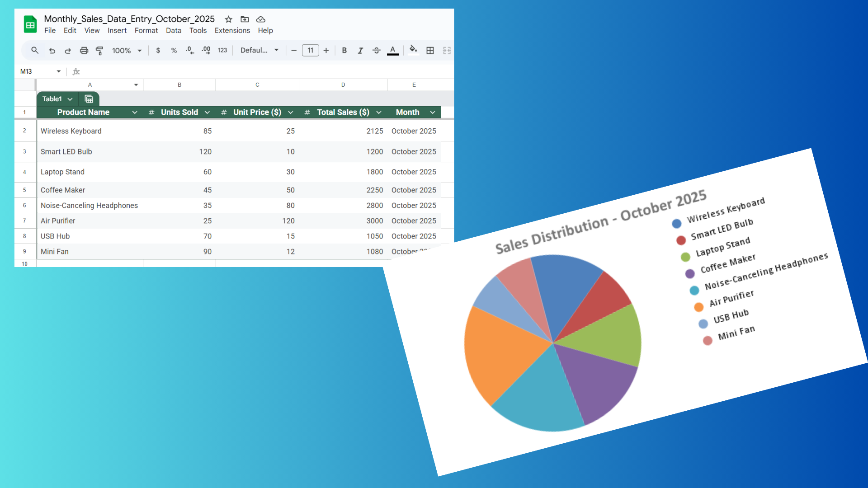Click the text color A swatch

(x=392, y=51)
